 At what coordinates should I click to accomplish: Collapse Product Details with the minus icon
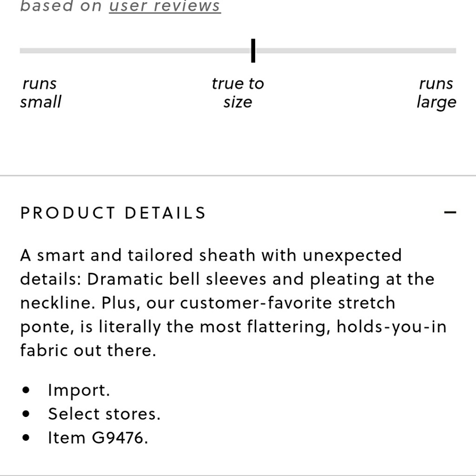450,212
